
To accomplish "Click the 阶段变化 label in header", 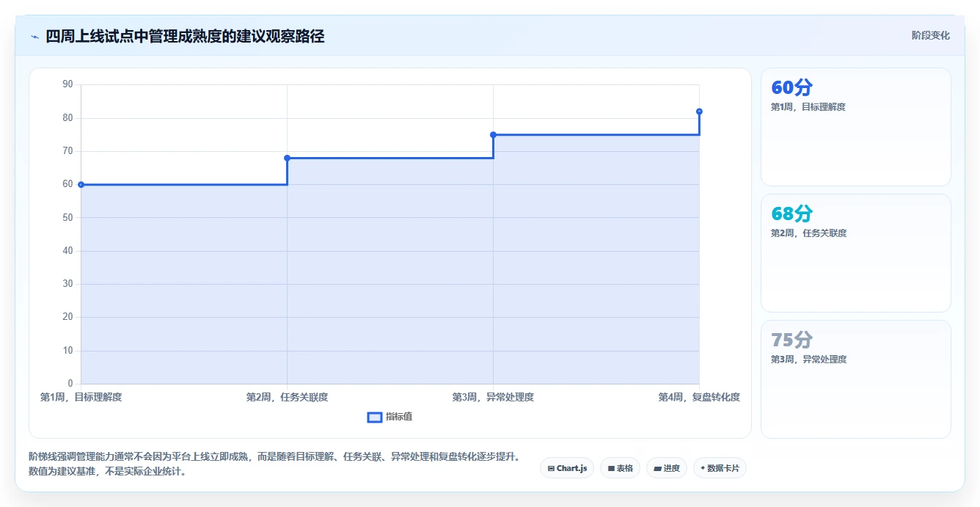I will pos(930,35).
